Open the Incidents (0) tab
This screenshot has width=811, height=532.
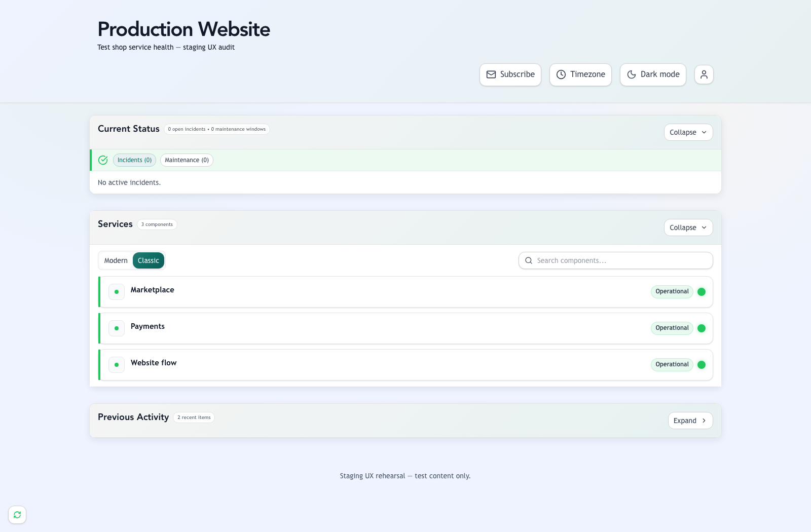pyautogui.click(x=134, y=160)
